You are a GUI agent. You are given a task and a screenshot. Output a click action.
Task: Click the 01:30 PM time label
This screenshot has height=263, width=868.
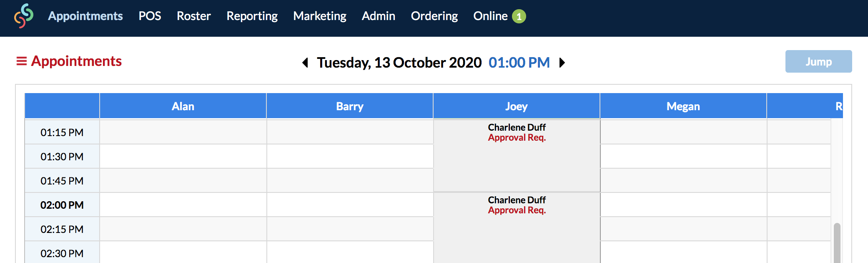click(x=62, y=157)
